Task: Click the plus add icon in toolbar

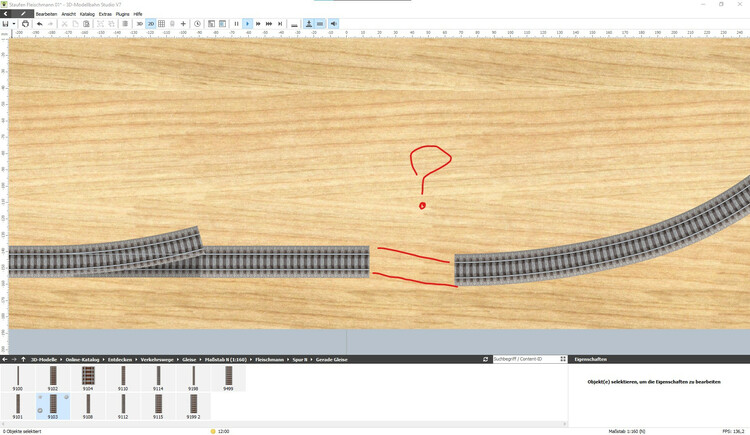Action: 183,24
